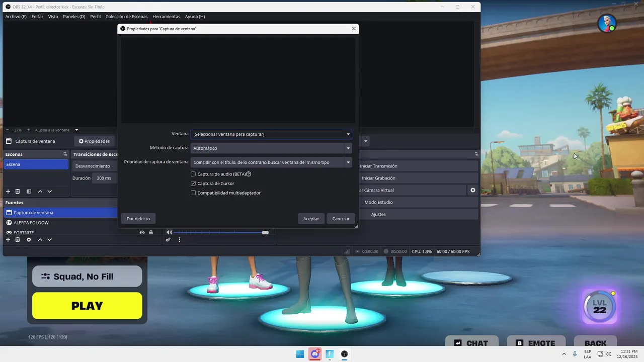Open advanced audio properties gears icon
Image resolution: width=644 pixels, height=362 pixels.
tap(168, 240)
